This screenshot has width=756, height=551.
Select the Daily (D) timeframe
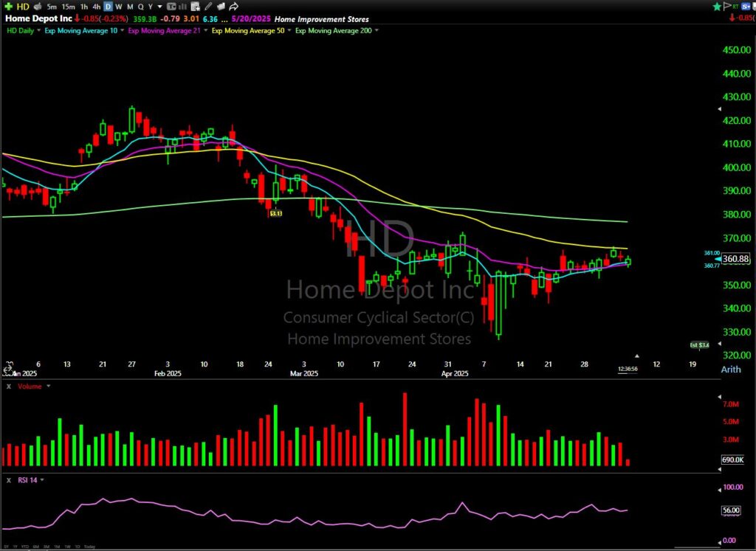point(108,7)
